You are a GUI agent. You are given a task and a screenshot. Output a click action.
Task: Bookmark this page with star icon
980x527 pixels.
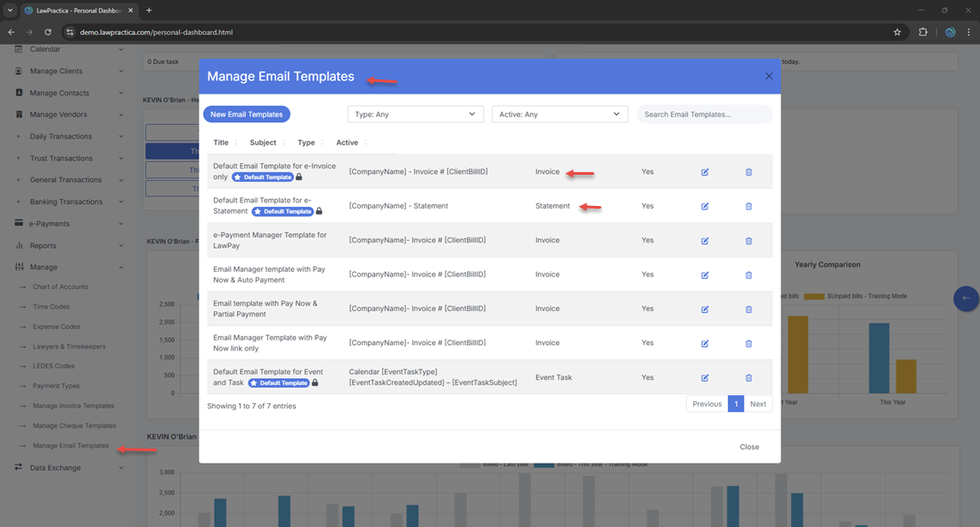coord(897,32)
